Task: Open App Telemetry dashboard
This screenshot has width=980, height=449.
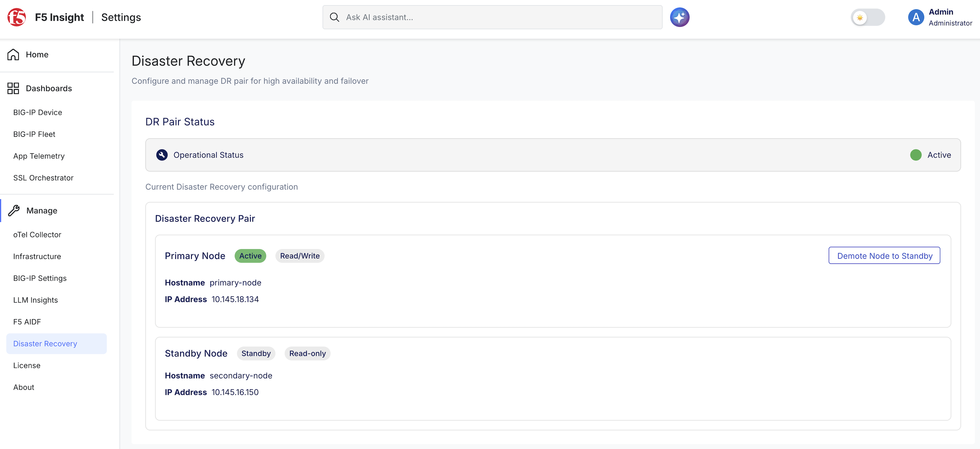Action: click(39, 156)
